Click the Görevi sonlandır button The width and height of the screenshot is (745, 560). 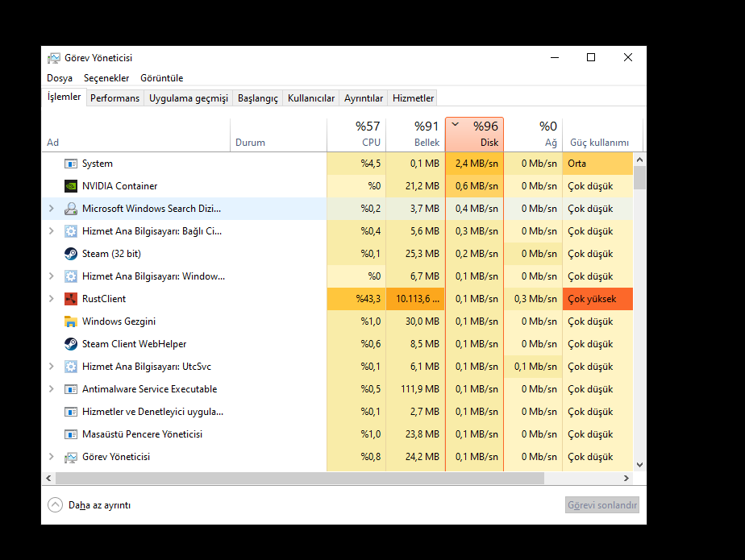point(602,505)
